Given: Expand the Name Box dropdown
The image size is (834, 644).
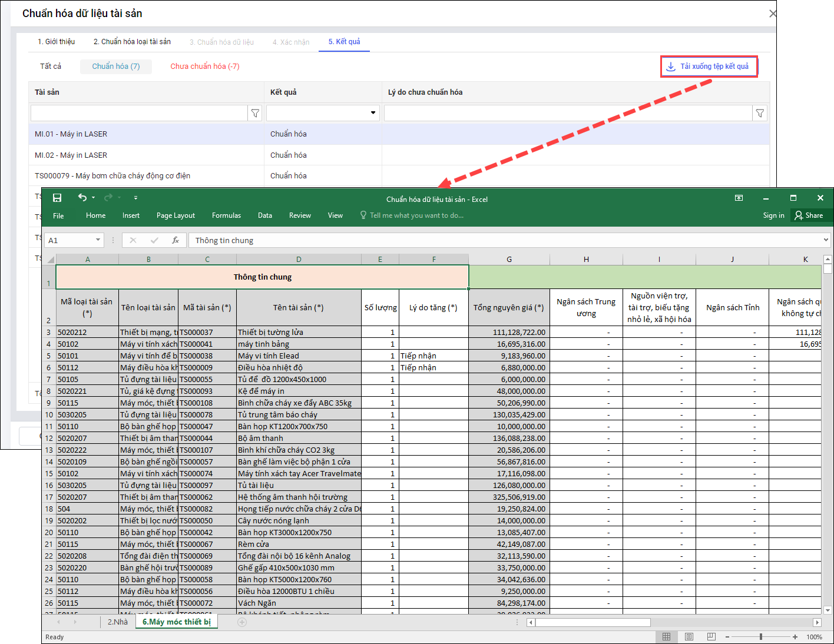Looking at the screenshot, I should click(98, 240).
